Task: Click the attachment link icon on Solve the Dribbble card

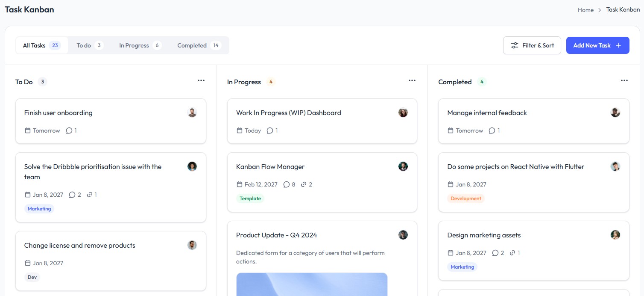Action: [x=91, y=195]
